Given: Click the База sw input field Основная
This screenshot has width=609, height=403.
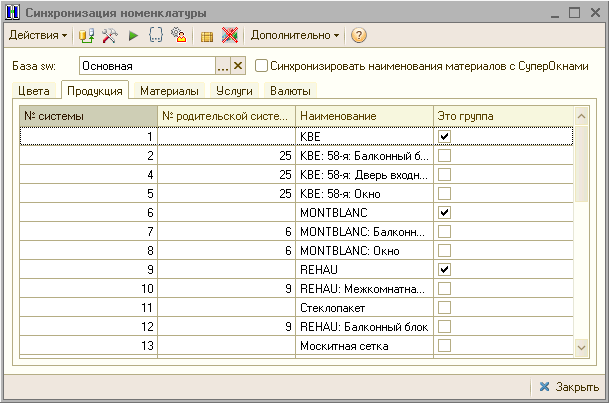Looking at the screenshot, I should (x=148, y=66).
